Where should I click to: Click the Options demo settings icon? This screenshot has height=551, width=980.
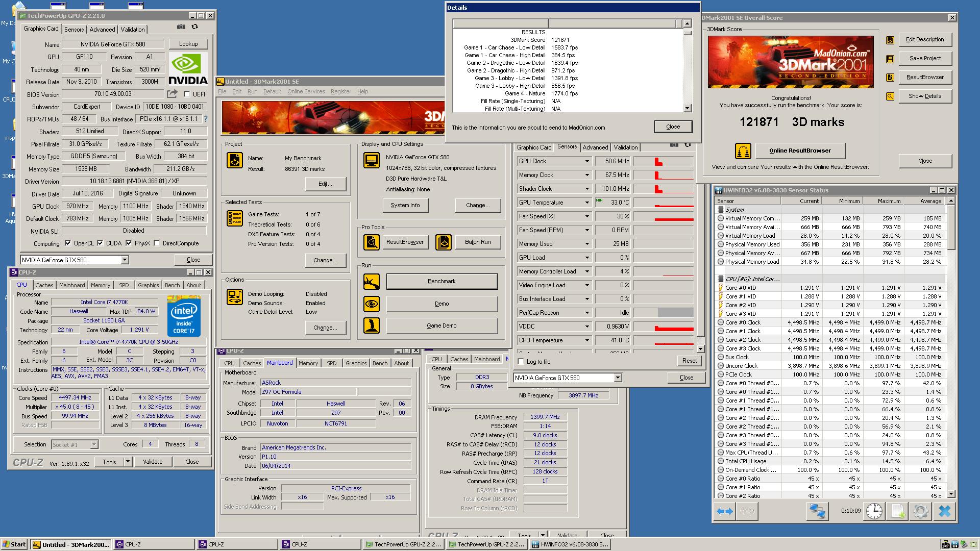235,297
